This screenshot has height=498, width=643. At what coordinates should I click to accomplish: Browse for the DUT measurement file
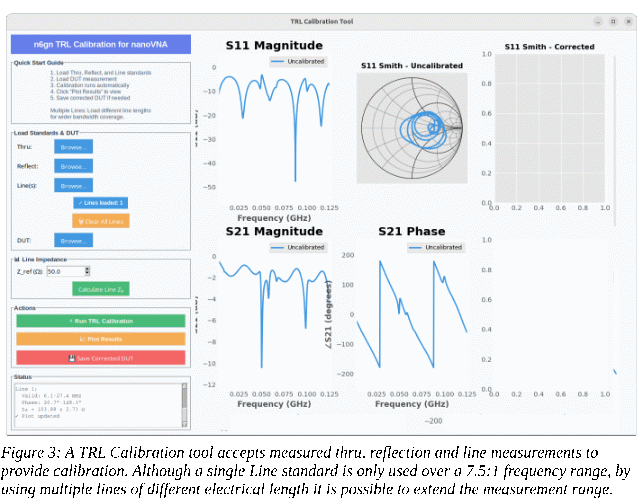click(73, 241)
